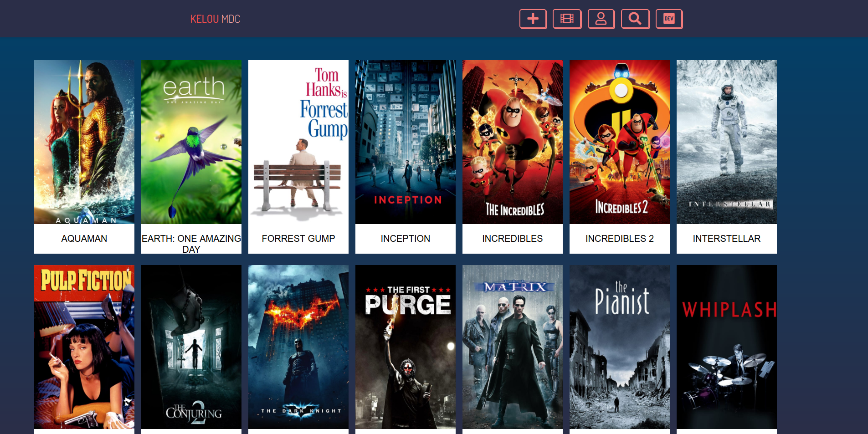Click the EARTH: ONE AMAZING DAY title
This screenshot has width=868, height=434.
click(191, 244)
